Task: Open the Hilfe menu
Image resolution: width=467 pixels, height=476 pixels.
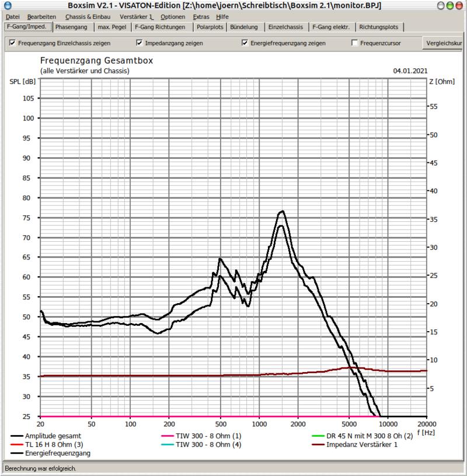Action: tap(222, 17)
